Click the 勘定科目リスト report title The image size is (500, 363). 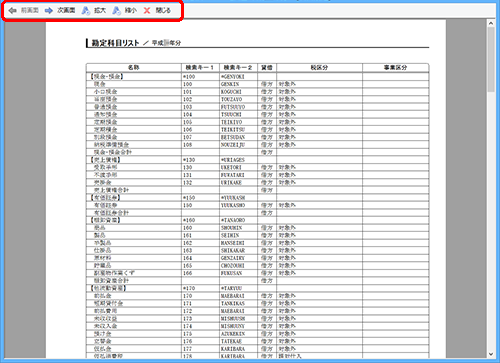[x=115, y=43]
